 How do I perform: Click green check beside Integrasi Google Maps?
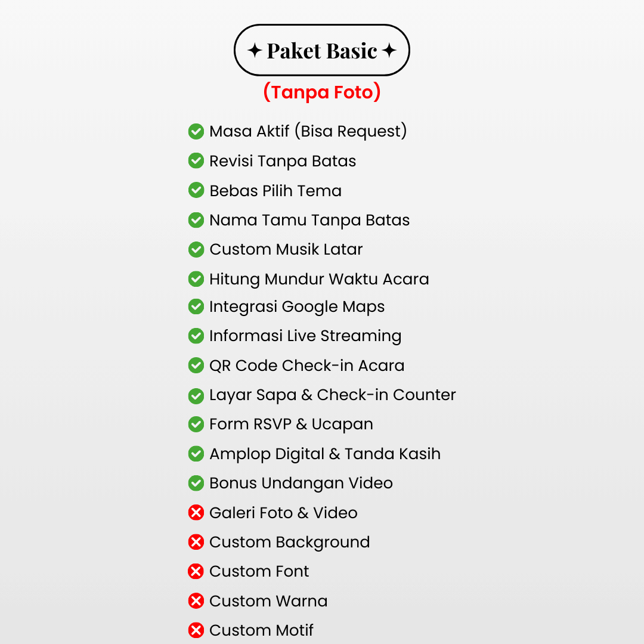(196, 306)
